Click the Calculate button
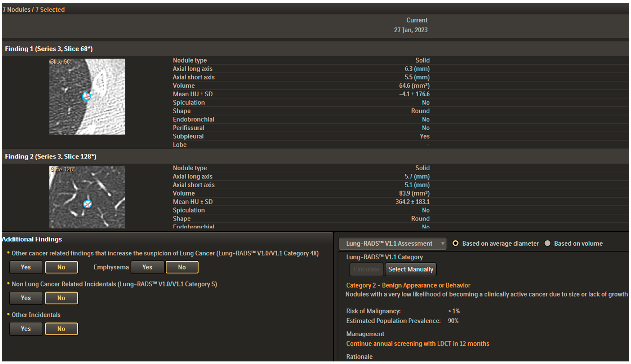Image resolution: width=631 pixels, height=364 pixels. [x=366, y=269]
